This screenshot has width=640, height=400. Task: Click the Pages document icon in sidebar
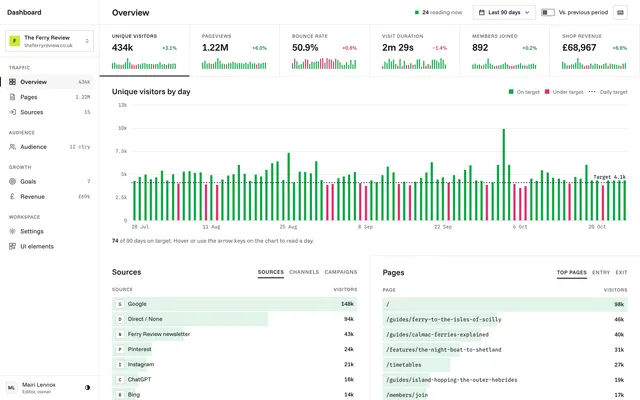(12, 97)
